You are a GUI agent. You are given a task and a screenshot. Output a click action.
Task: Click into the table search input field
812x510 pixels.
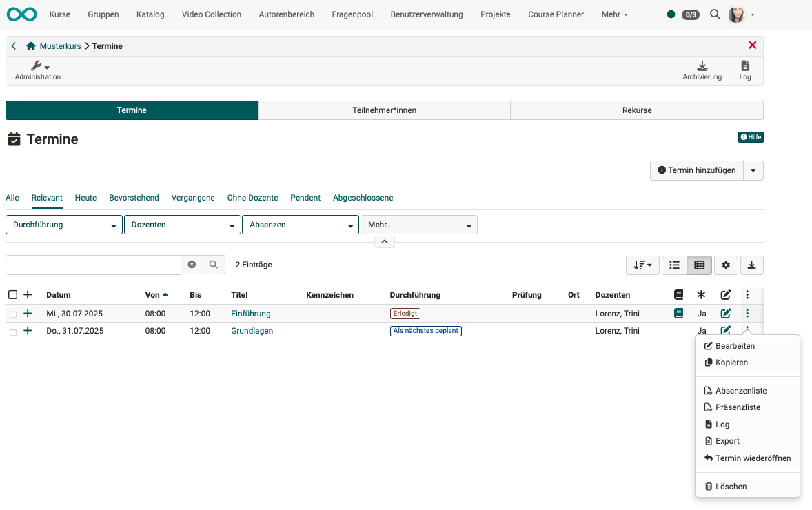point(93,265)
